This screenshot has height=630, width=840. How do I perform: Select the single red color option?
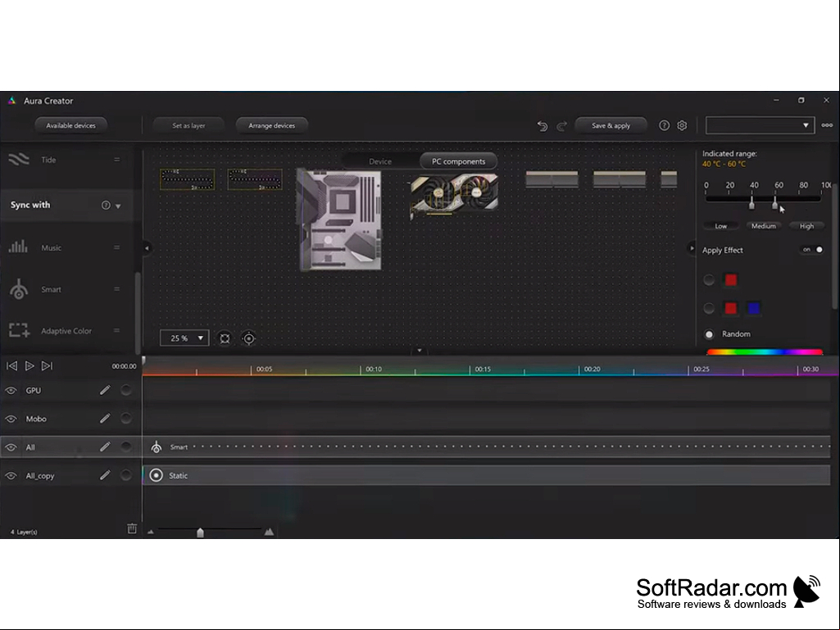tap(709, 279)
